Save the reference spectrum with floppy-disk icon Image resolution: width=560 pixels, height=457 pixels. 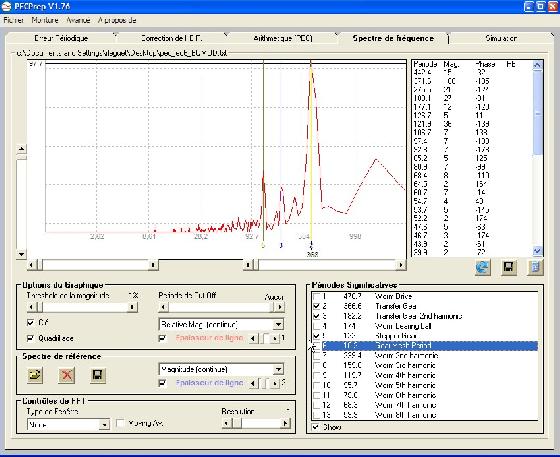[x=98, y=375]
